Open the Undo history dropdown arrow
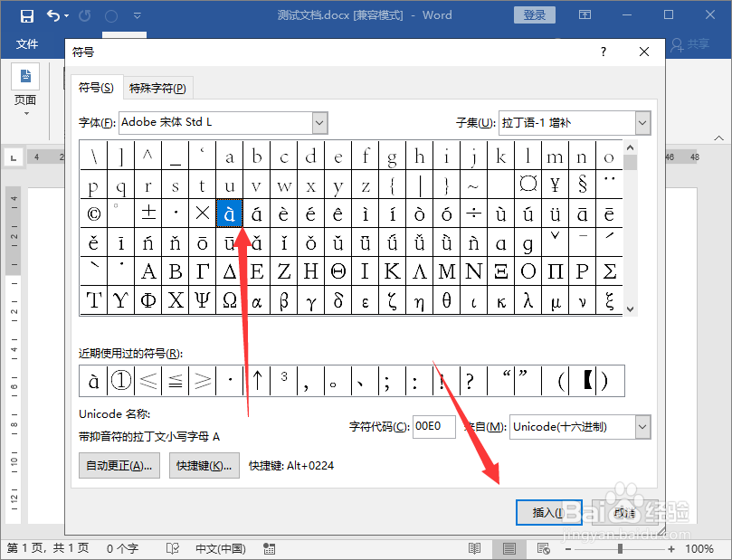 [x=66, y=16]
